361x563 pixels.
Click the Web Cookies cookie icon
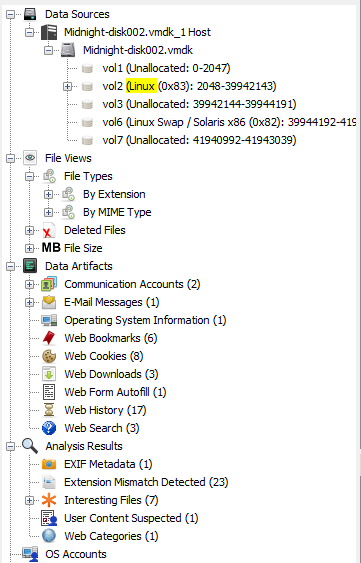pyautogui.click(x=49, y=356)
